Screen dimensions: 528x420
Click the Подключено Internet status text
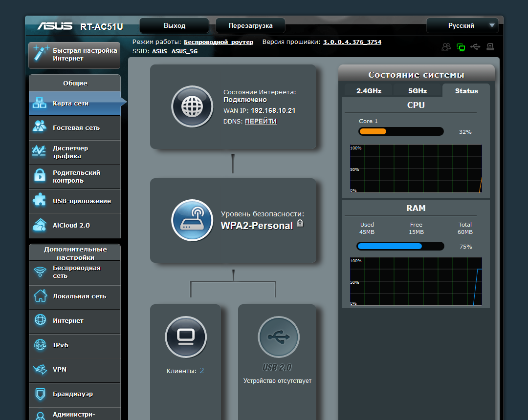tap(245, 100)
